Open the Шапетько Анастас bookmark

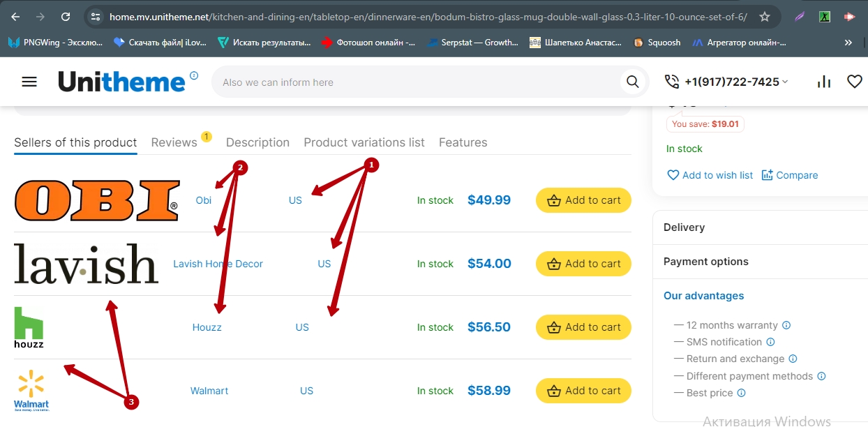pos(576,43)
